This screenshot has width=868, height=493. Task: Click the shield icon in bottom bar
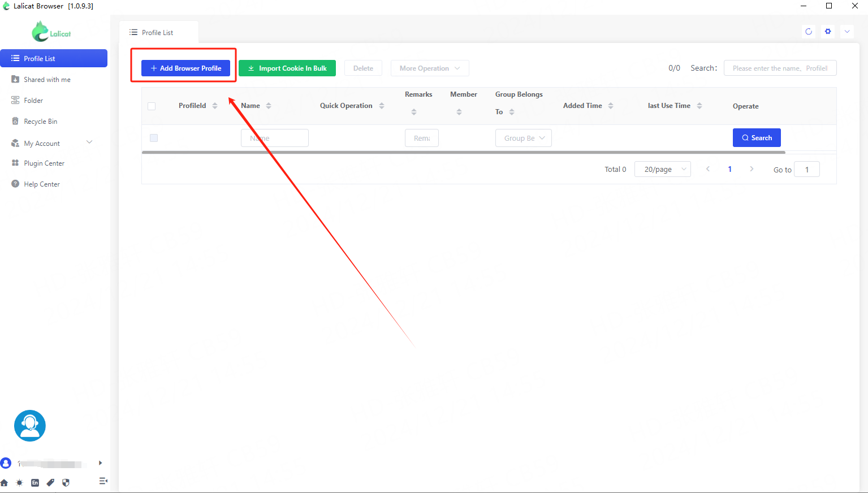tap(66, 483)
